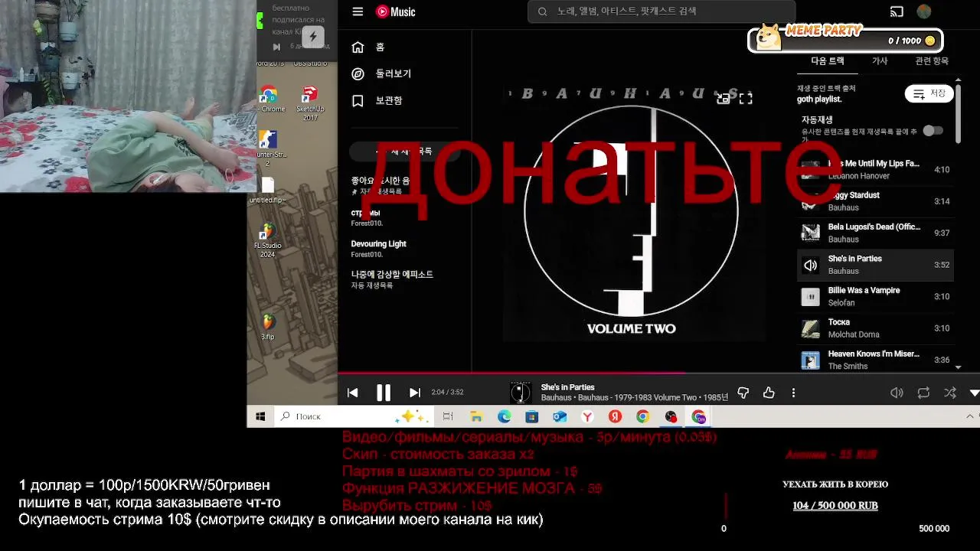Open File Explorer from the taskbar
Image resolution: width=980 pixels, height=551 pixels.
pos(476,416)
